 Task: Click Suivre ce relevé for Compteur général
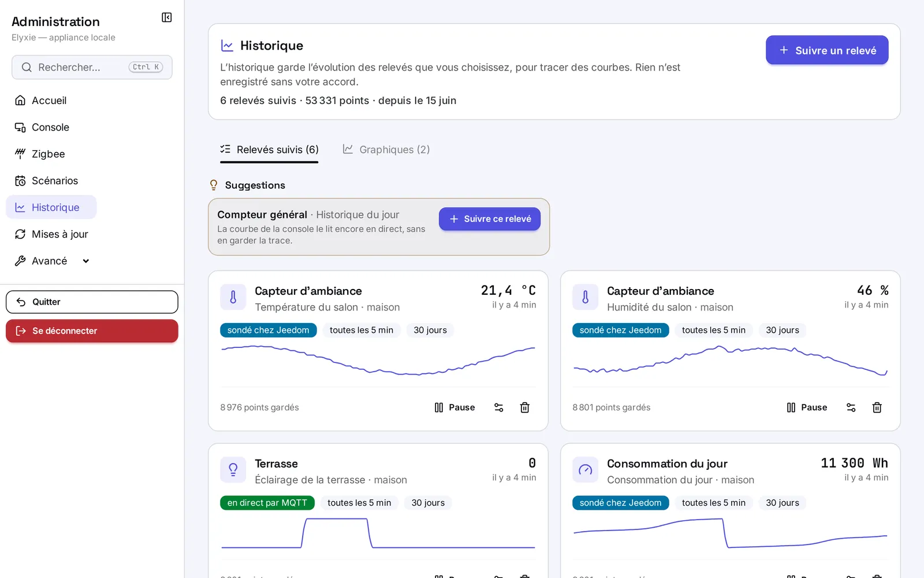(490, 219)
